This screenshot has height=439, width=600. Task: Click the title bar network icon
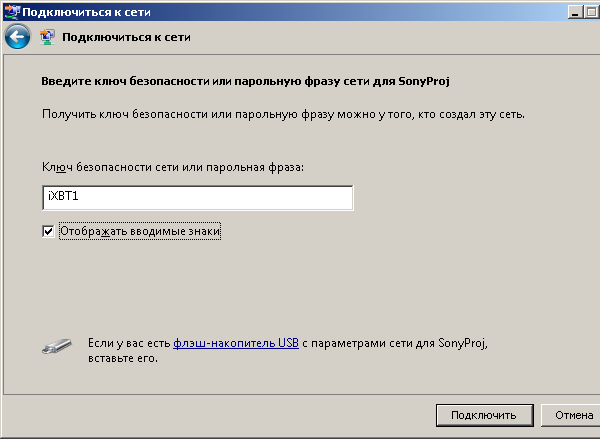click(10, 11)
